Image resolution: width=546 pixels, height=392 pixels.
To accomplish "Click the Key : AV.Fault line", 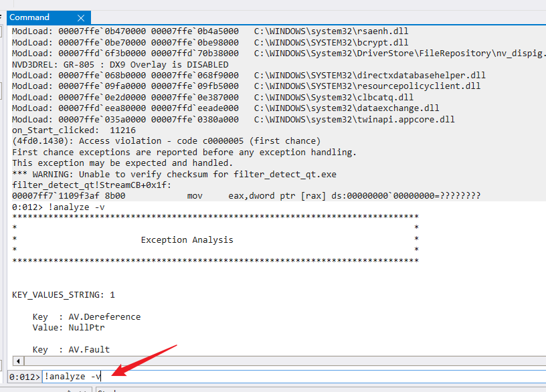I will pyautogui.click(x=71, y=350).
